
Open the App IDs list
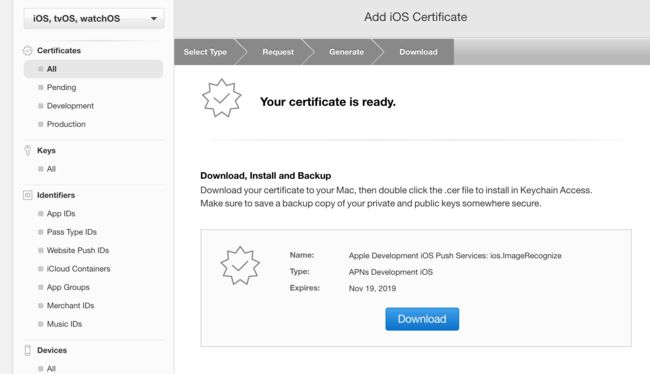61,214
